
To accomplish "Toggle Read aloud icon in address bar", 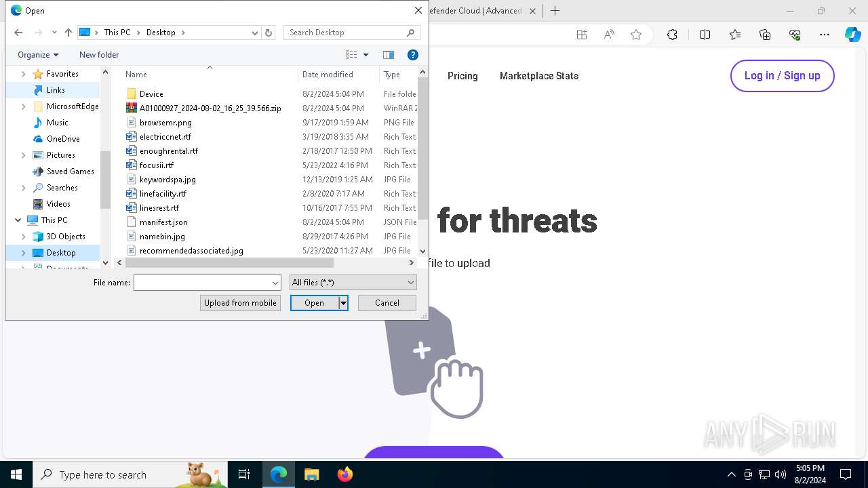I will [x=609, y=35].
